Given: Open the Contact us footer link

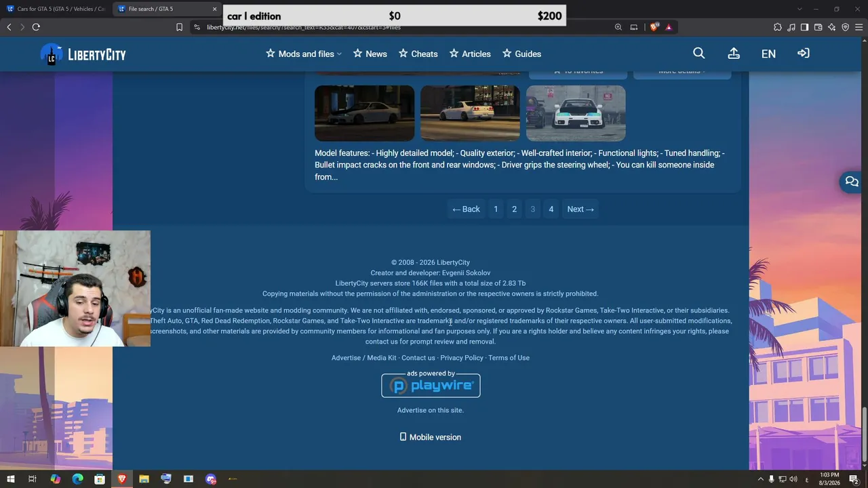Looking at the screenshot, I should point(418,358).
